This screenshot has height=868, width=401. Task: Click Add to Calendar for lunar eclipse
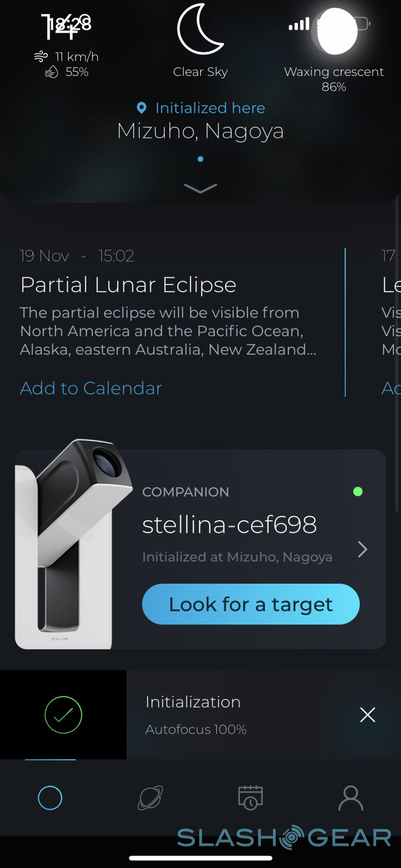point(91,388)
